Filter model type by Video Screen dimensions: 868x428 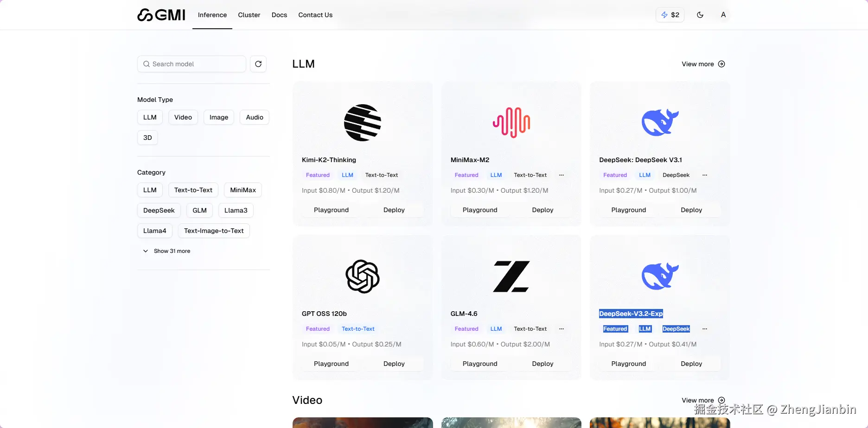(183, 117)
